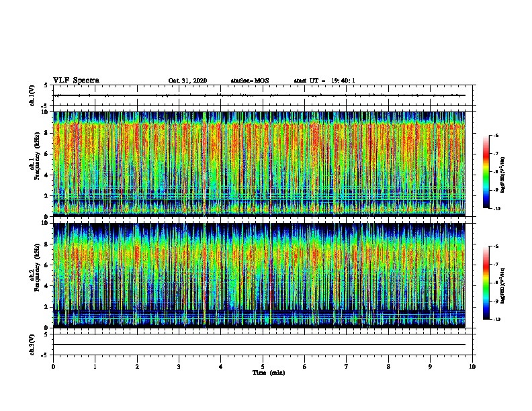
Task: Click the "start UT = 19:40: 1" text
Action: pos(324,81)
